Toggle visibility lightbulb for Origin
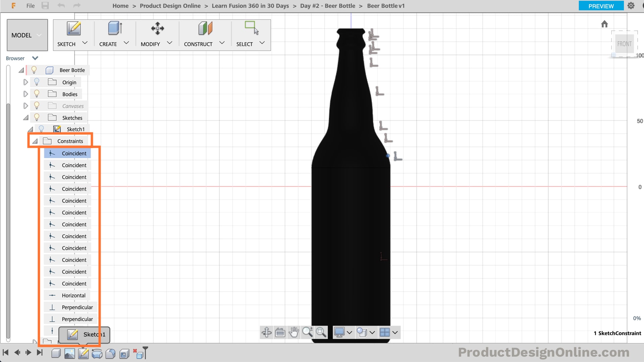This screenshot has height=362, width=644. click(x=37, y=82)
